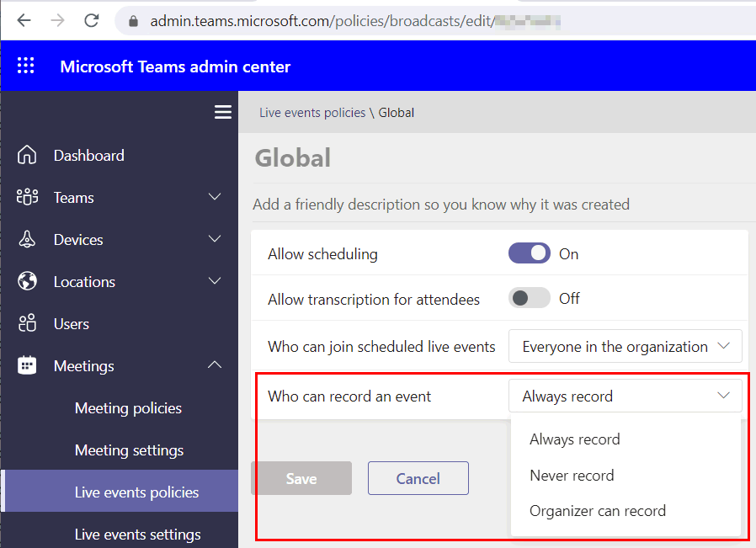Screen dimensions: 756x548
Task: Open the app launcher waffle icon
Action: click(26, 66)
